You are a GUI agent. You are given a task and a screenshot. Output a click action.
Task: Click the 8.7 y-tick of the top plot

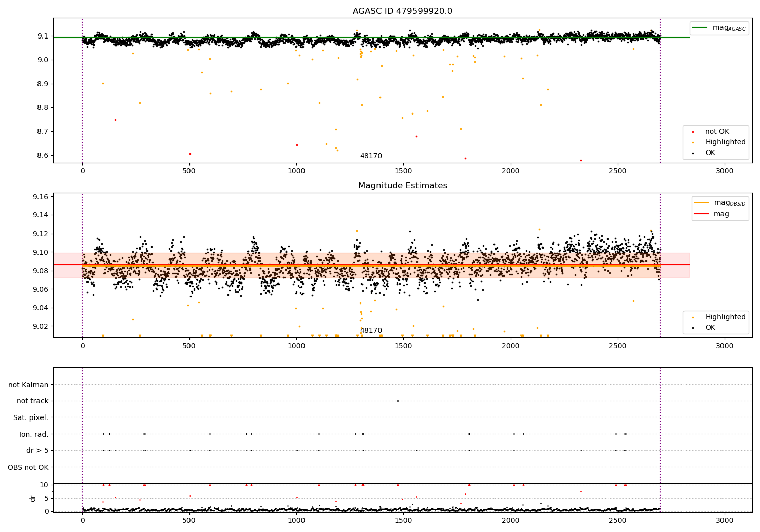[x=43, y=131]
